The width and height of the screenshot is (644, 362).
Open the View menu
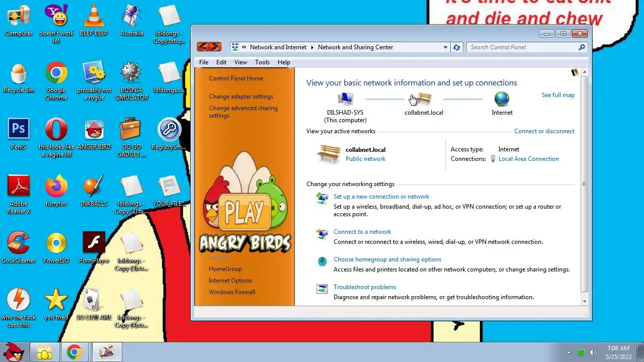pos(240,62)
